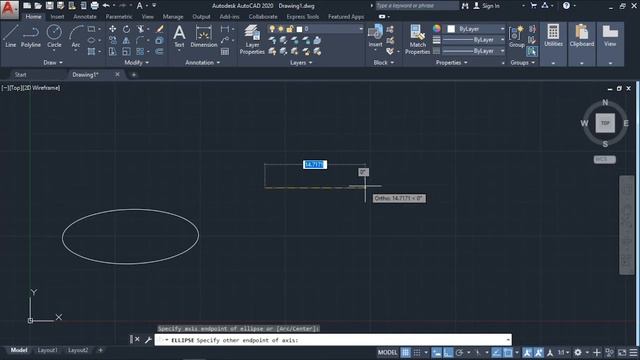This screenshot has width=640, height=360.
Task: Insert a table from Annotation panel
Action: click(x=225, y=51)
